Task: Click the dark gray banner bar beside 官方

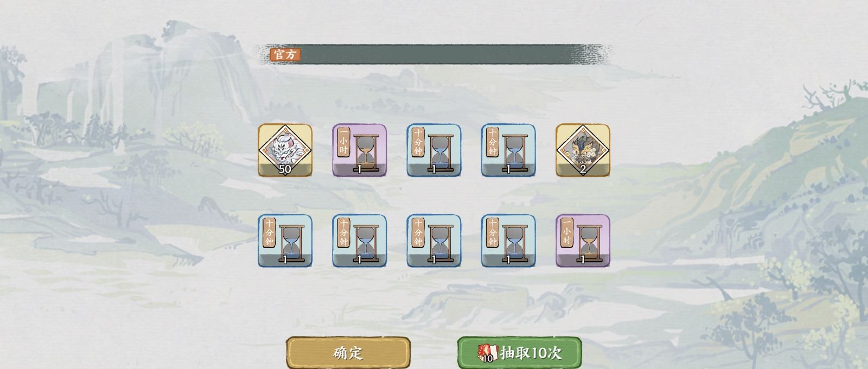Action: tap(434, 54)
